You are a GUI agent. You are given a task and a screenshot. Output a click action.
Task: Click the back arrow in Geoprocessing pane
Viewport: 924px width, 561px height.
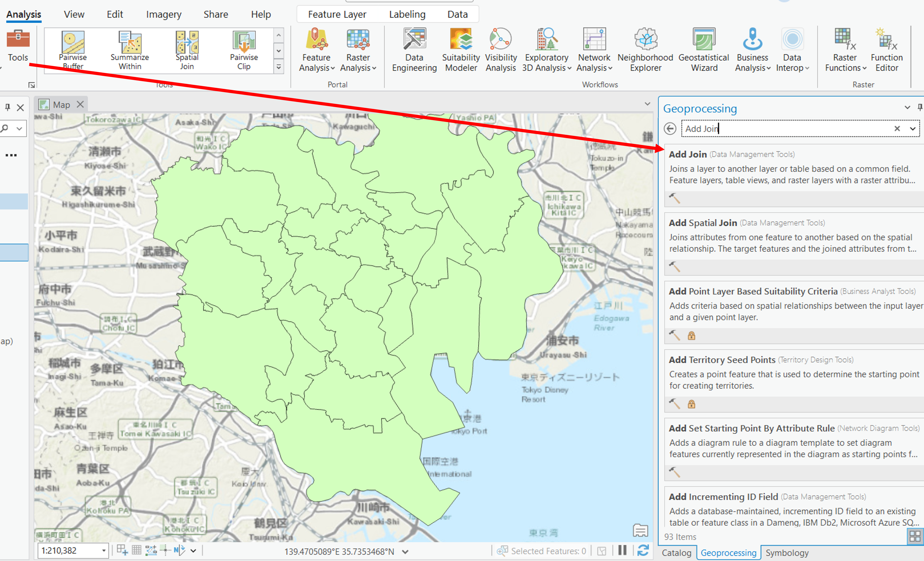tap(670, 129)
